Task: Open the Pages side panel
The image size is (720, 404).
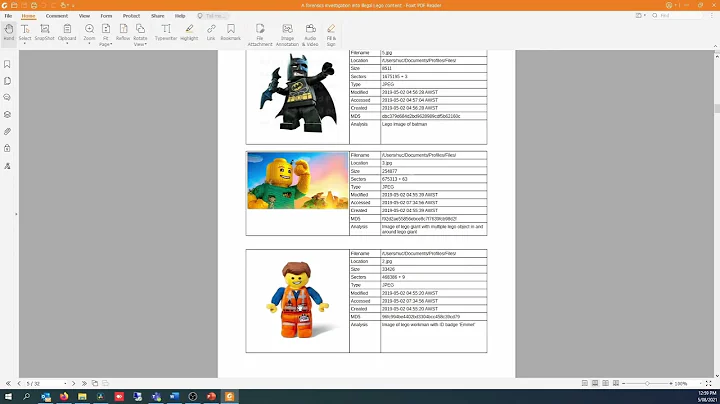Action: (x=7, y=81)
